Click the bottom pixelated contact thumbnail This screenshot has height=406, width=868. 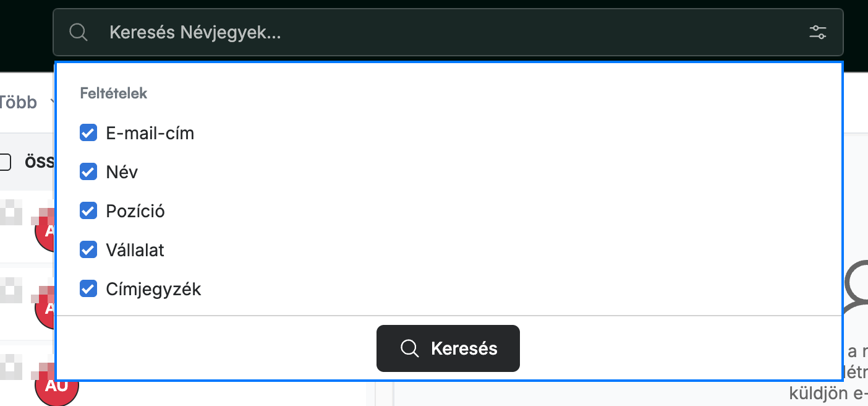(x=11, y=366)
